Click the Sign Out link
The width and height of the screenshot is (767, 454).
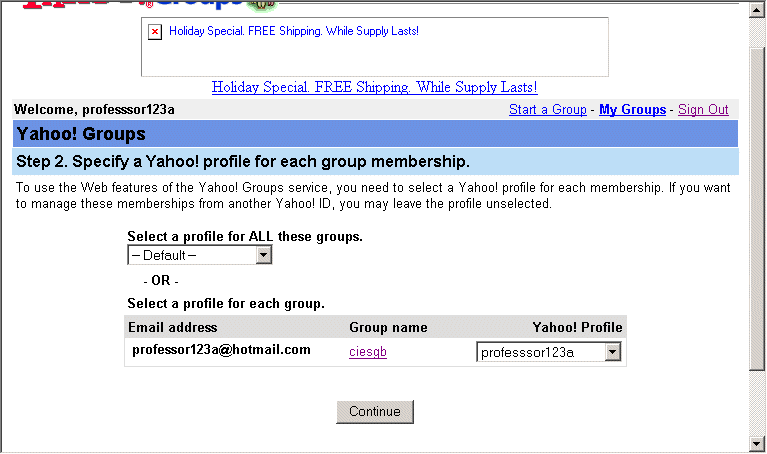point(703,110)
